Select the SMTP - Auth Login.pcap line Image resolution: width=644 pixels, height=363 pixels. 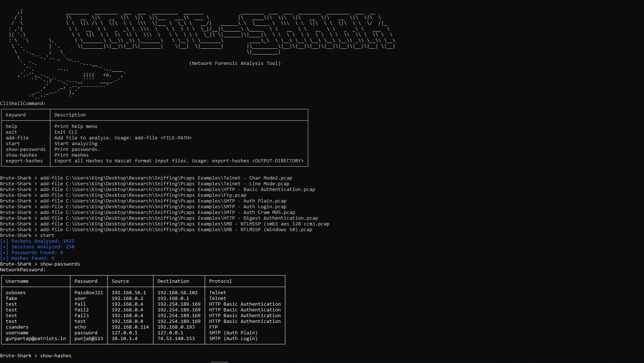(x=143, y=207)
